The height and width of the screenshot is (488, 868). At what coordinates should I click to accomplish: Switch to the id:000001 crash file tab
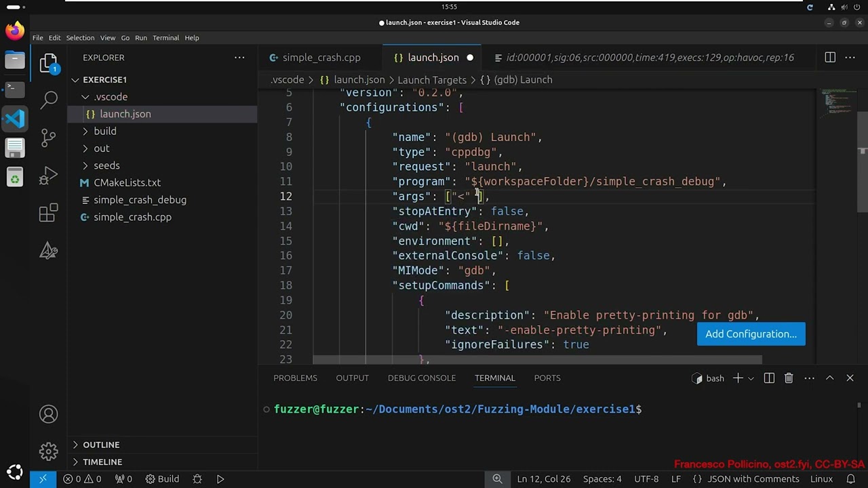[x=649, y=58]
